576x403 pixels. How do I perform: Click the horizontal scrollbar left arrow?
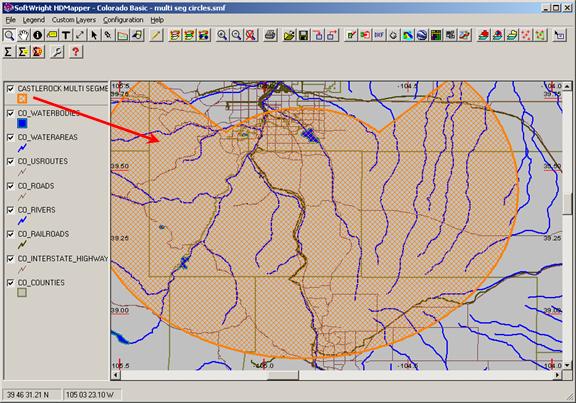115,375
